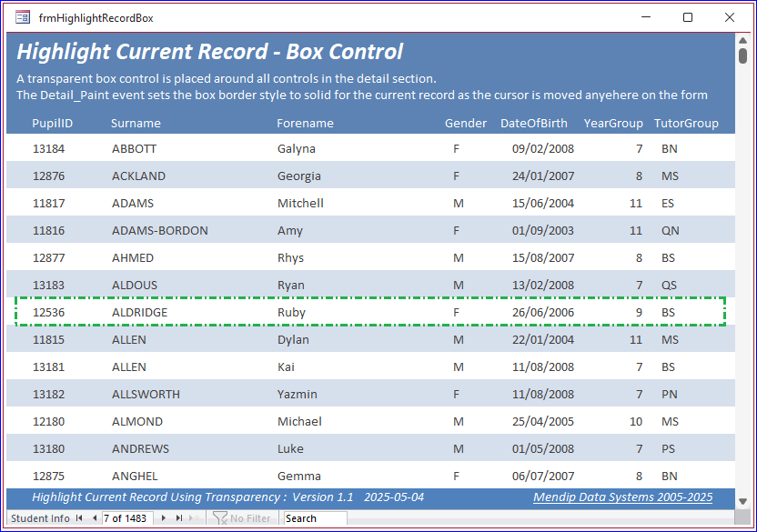This screenshot has width=757, height=532.
Task: Click the PupilID column header
Action: pos(52,123)
